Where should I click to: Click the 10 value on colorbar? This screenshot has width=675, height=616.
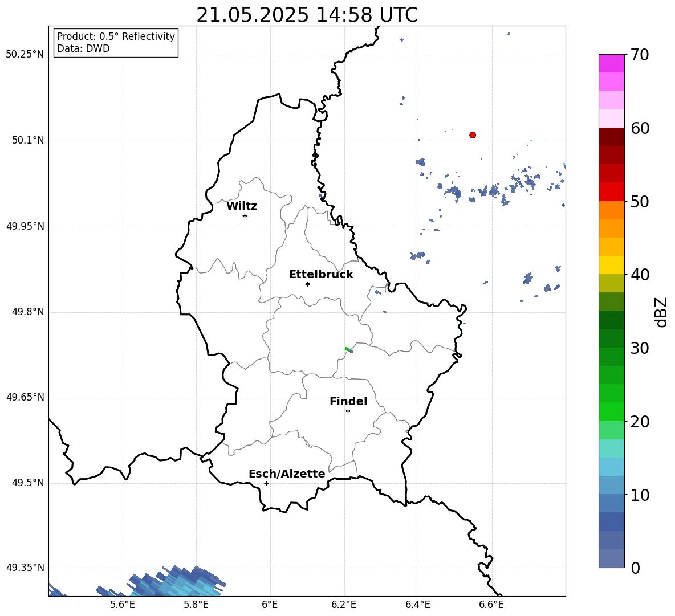640,495
